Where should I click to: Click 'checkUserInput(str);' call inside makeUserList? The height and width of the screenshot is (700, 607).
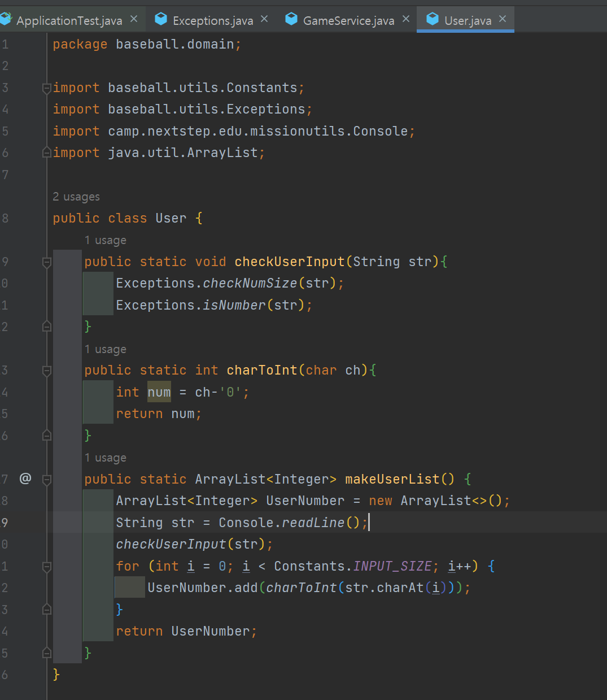pyautogui.click(x=194, y=544)
